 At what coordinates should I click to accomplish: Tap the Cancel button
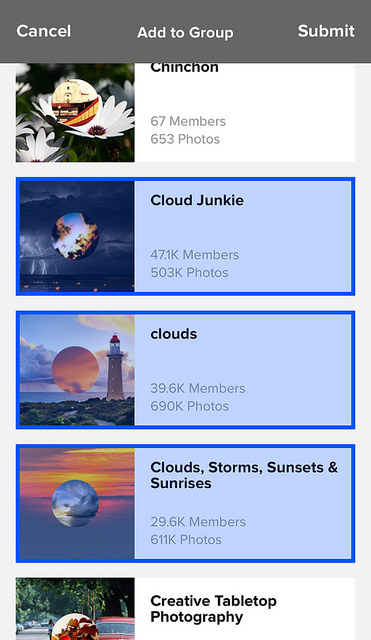click(x=44, y=31)
